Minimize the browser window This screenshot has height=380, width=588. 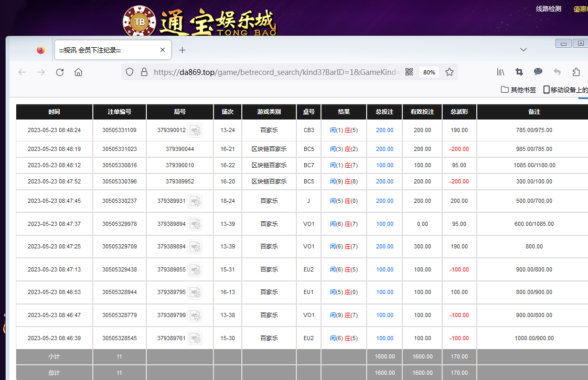pos(563,44)
